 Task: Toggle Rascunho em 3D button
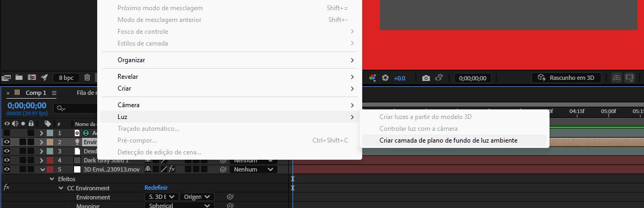click(x=566, y=78)
